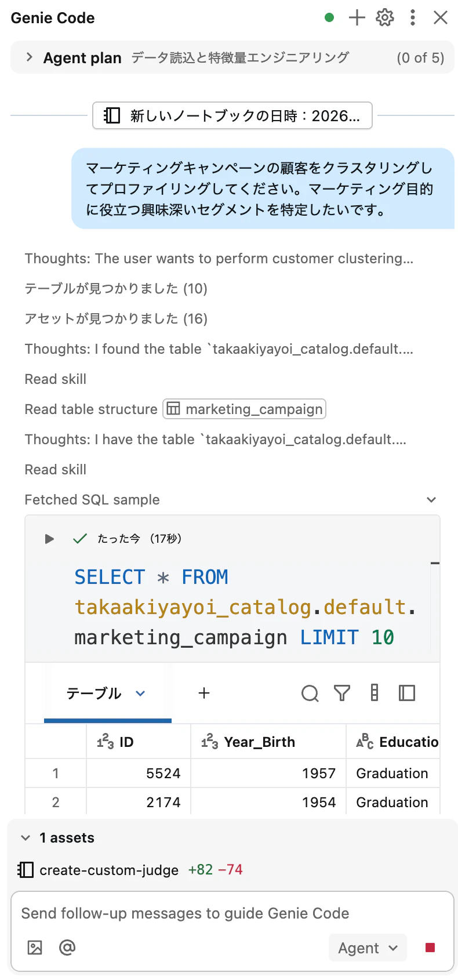Open the create-custom-judge notebook asset

109,870
